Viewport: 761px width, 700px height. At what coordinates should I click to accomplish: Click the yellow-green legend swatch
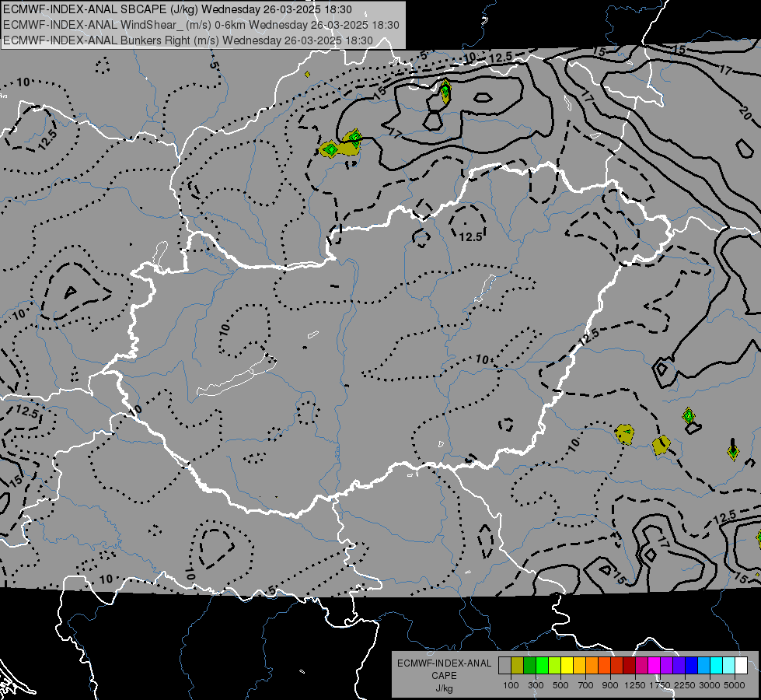click(x=554, y=665)
